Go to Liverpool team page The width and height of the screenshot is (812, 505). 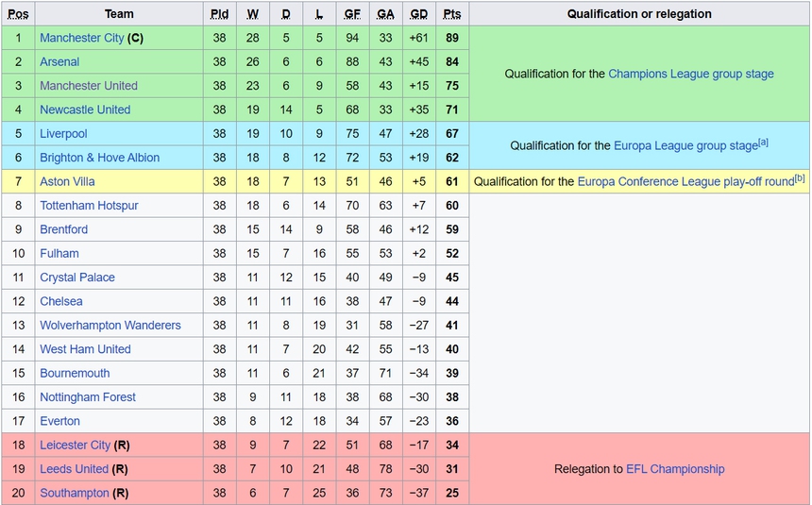click(x=63, y=133)
